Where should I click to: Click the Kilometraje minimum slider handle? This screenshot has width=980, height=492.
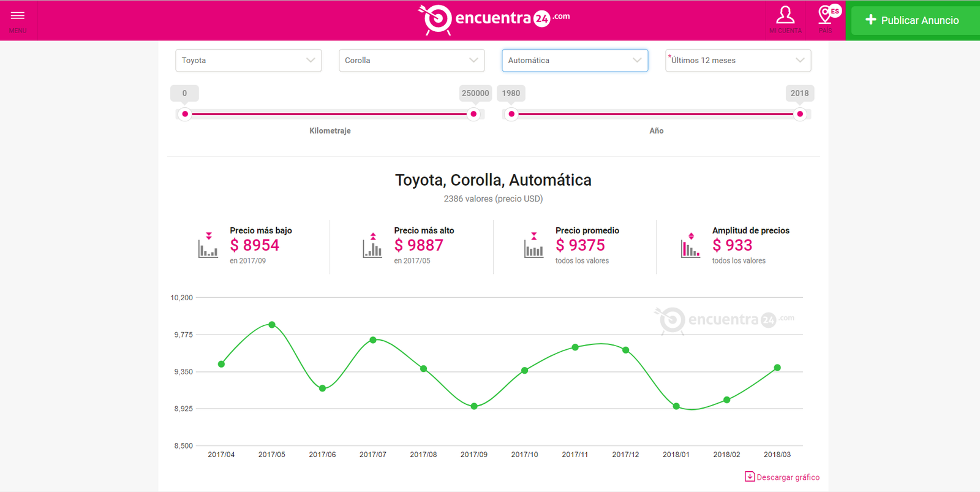(185, 114)
